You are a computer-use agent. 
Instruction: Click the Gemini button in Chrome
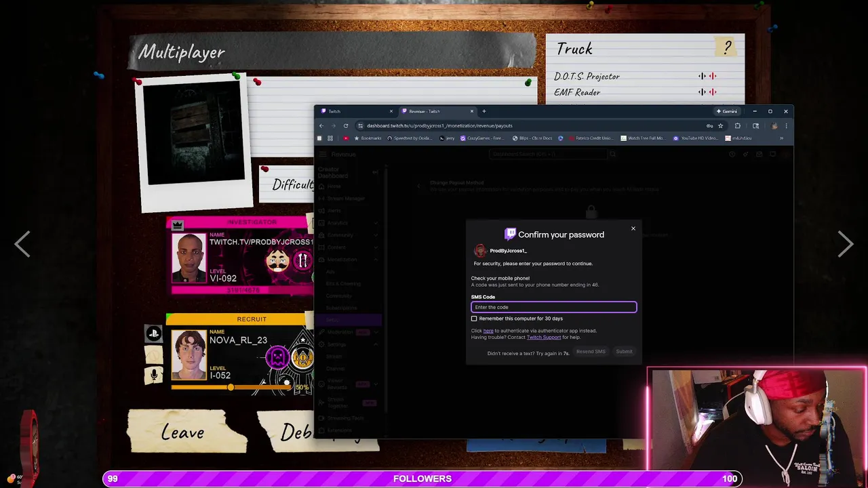[x=727, y=111]
